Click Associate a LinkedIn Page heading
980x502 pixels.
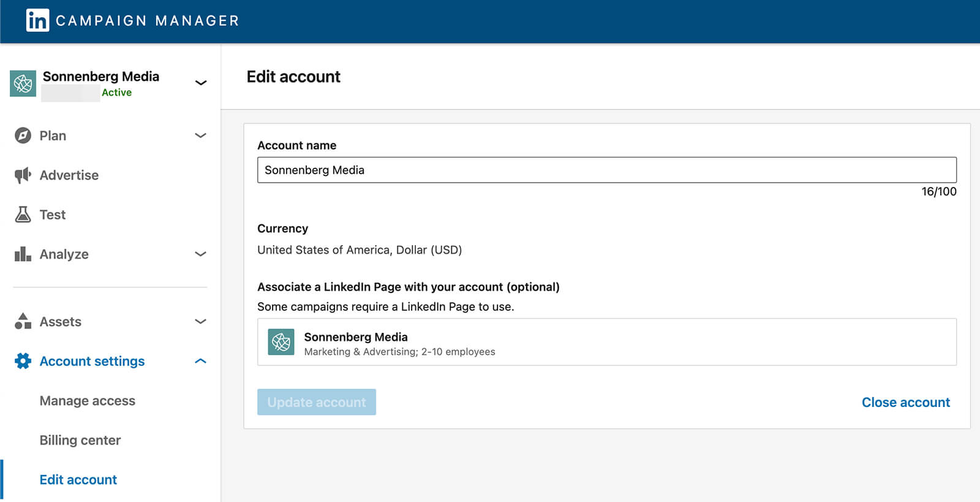[x=409, y=287]
